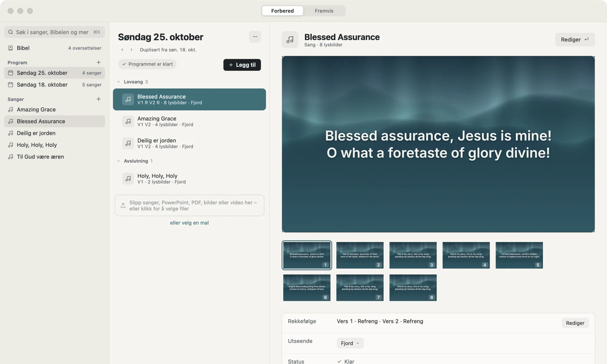Select Deilig er jorden in songs sidebar
This screenshot has width=607, height=364.
55,133
